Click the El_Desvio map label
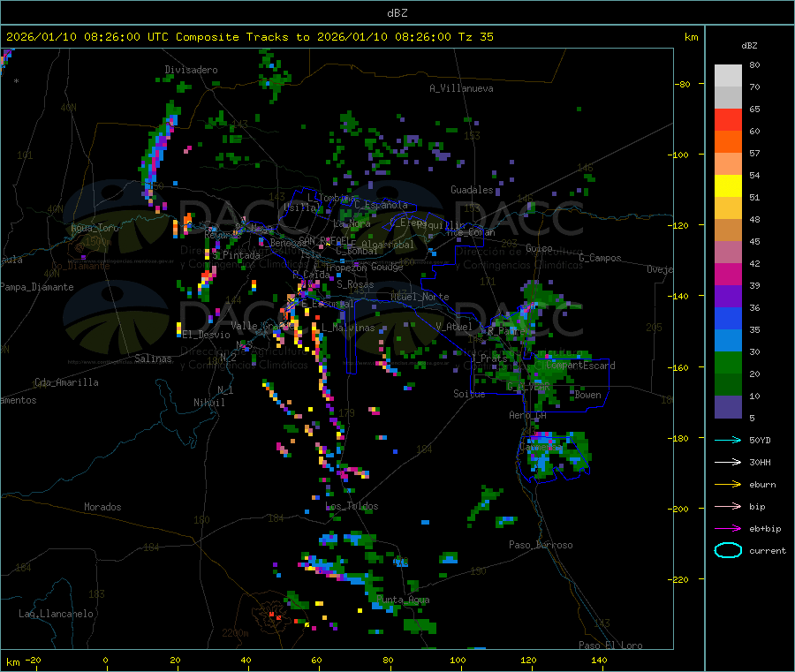Image resolution: width=795 pixels, height=672 pixels. click(x=207, y=335)
